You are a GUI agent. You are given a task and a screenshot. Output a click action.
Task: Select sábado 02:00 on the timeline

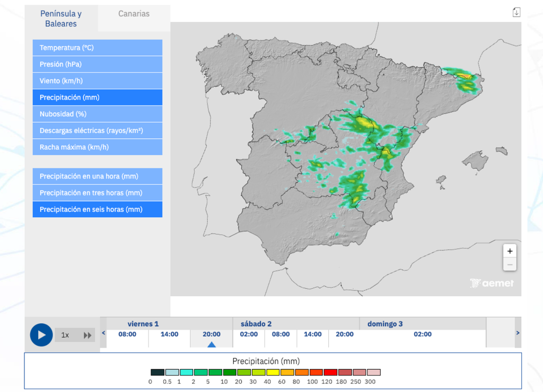pyautogui.click(x=249, y=334)
